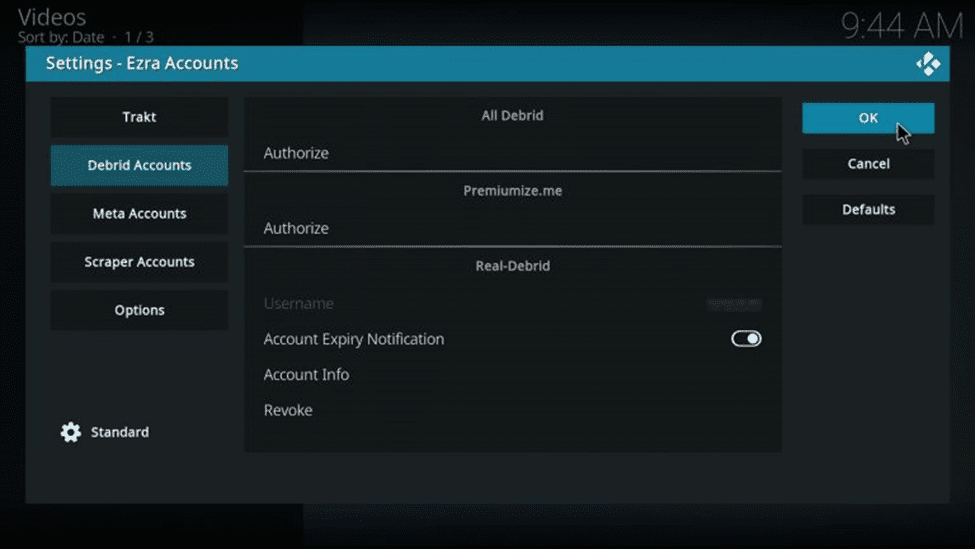Authorize the Premiumize.me account
This screenshot has width=975, height=549.
point(512,228)
